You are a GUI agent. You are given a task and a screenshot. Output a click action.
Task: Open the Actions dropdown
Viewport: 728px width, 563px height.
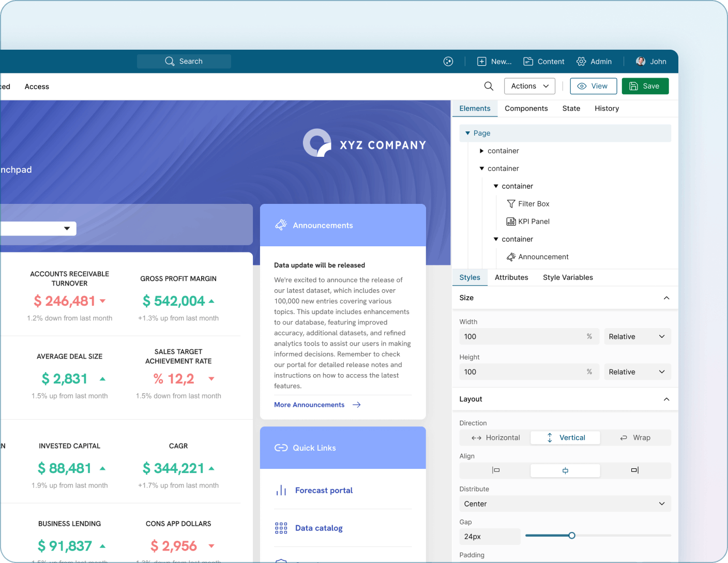pyautogui.click(x=529, y=86)
